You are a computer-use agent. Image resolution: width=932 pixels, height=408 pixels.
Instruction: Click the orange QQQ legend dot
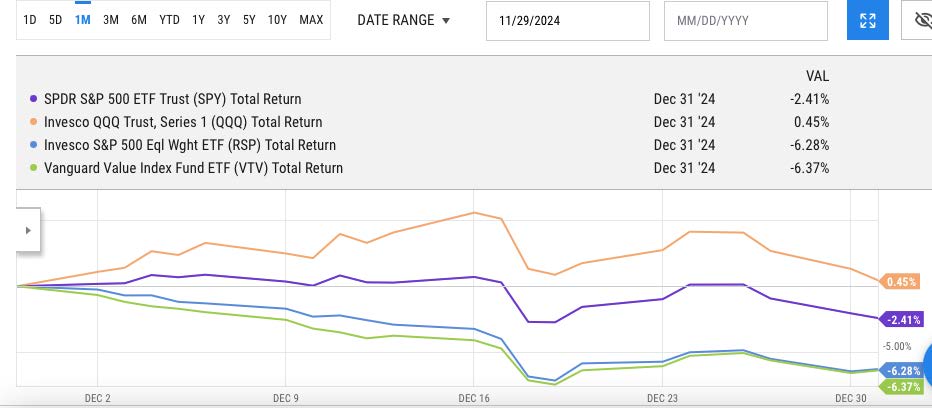point(33,123)
